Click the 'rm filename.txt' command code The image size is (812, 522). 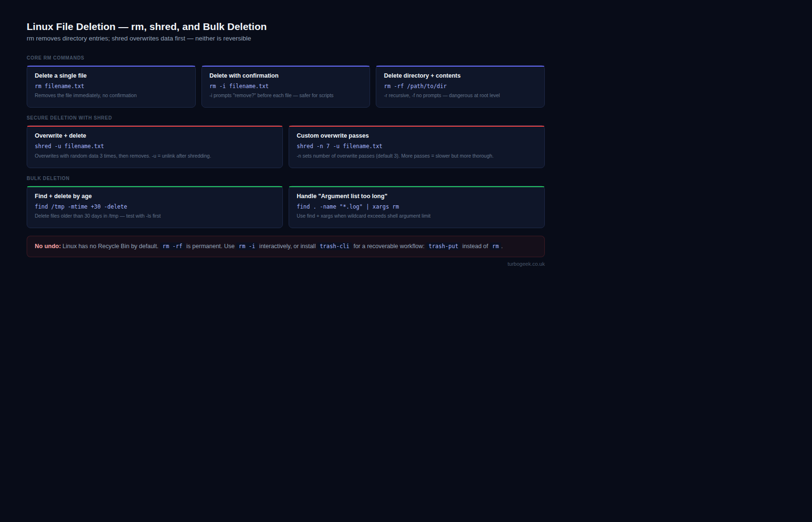60,86
